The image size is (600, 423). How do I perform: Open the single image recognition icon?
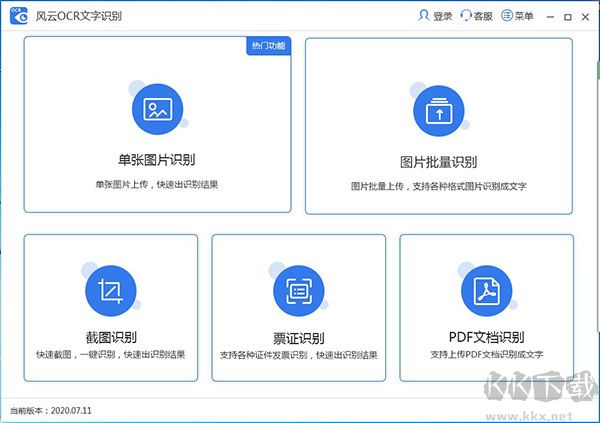pyautogui.click(x=157, y=109)
